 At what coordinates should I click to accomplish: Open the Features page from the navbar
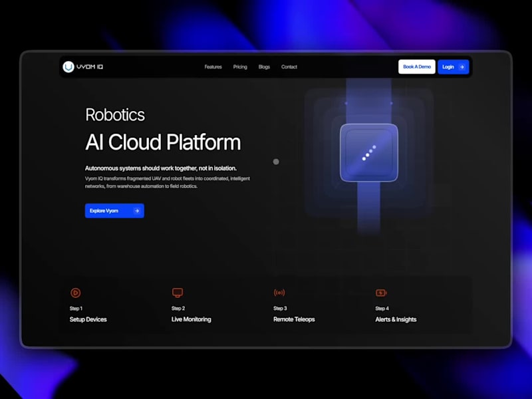coord(213,66)
